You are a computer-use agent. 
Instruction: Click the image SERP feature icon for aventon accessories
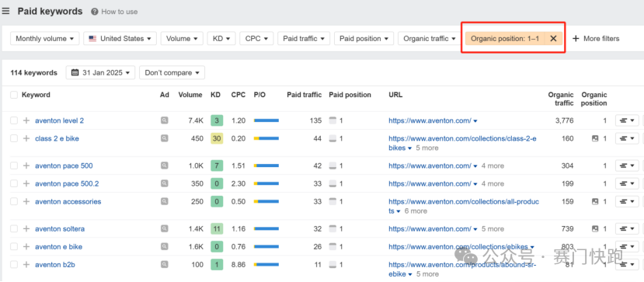(595, 201)
